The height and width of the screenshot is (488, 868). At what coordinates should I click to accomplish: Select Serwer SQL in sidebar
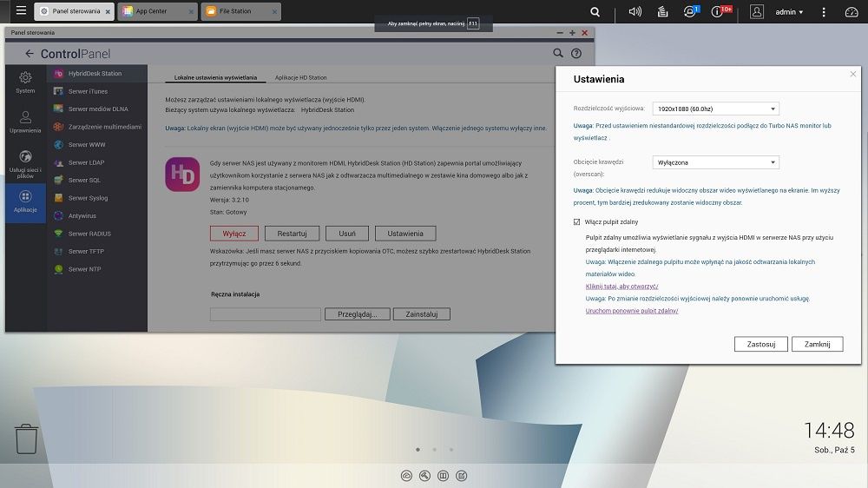tap(97, 180)
